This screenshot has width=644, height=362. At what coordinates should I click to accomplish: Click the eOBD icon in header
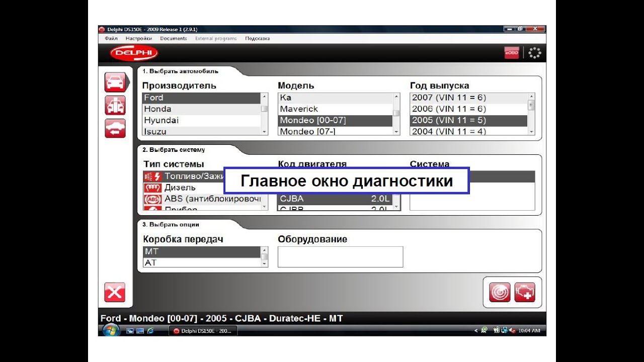tap(512, 52)
